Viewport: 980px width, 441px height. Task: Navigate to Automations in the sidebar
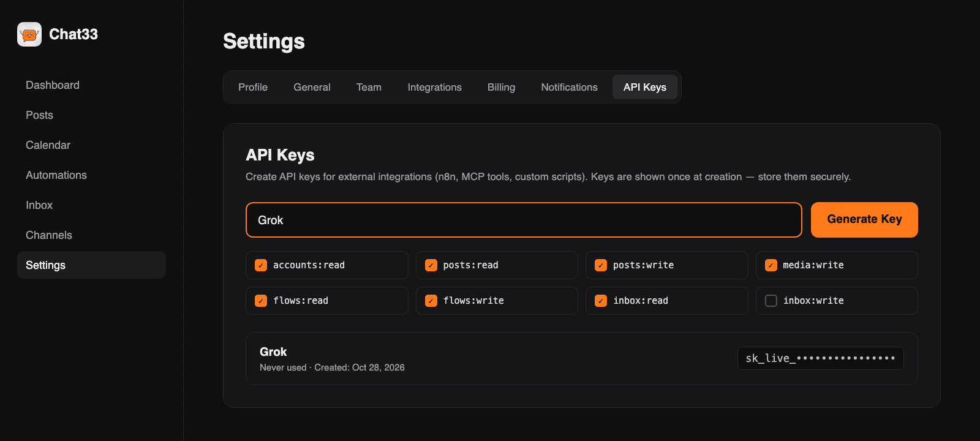click(x=92, y=175)
